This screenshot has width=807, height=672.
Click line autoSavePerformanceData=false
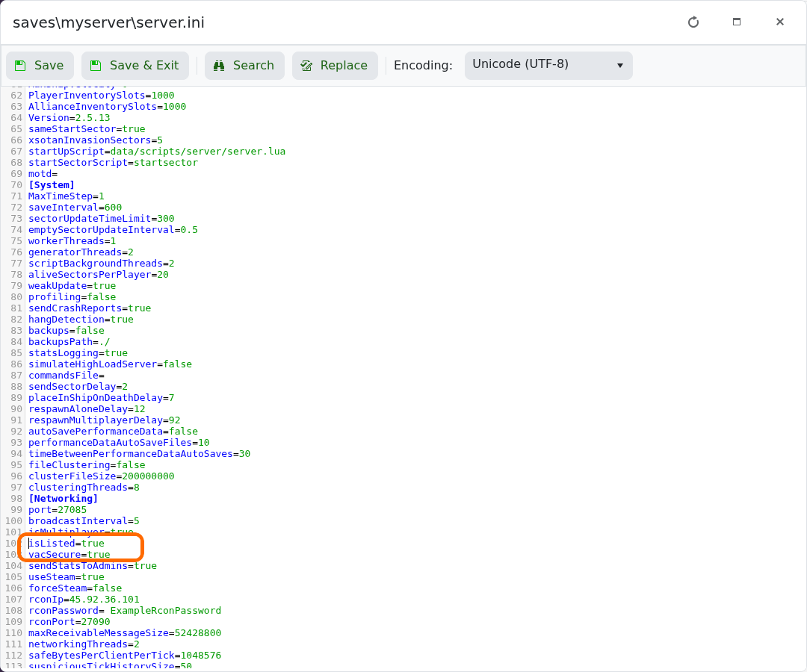tap(113, 432)
